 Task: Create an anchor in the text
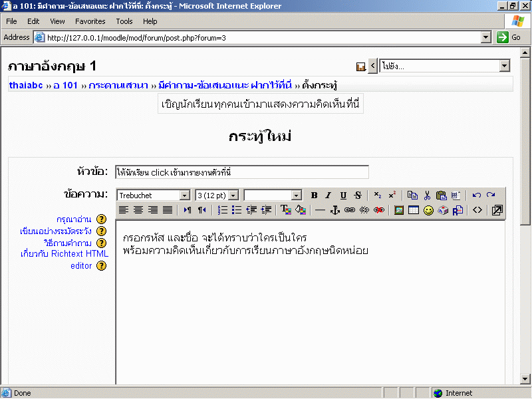[x=335, y=210]
